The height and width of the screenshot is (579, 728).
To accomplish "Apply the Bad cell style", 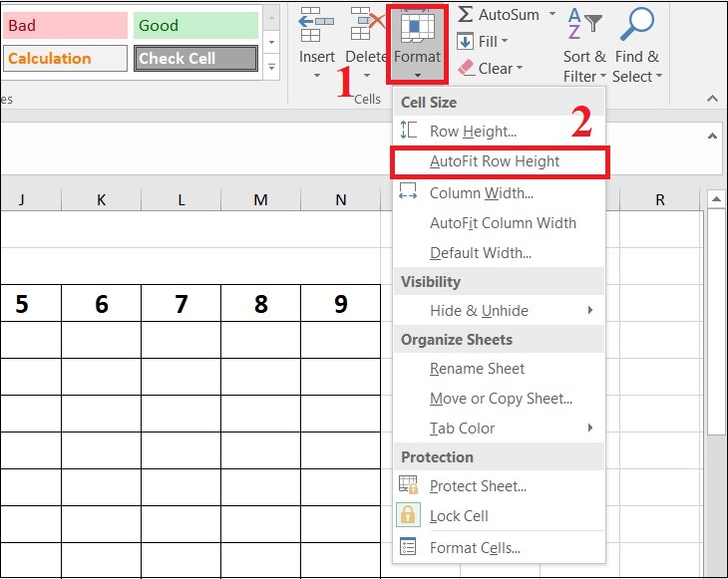I will click(65, 26).
